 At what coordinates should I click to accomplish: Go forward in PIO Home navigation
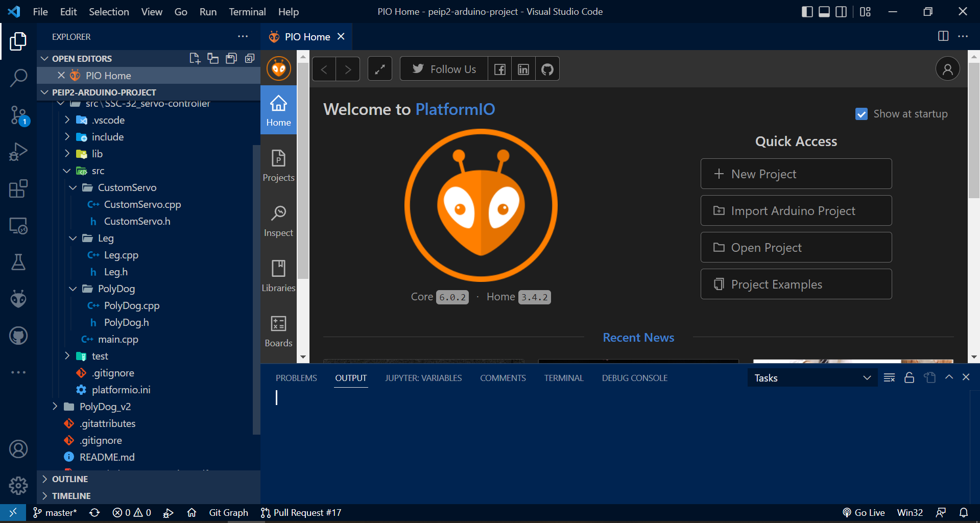(348, 69)
